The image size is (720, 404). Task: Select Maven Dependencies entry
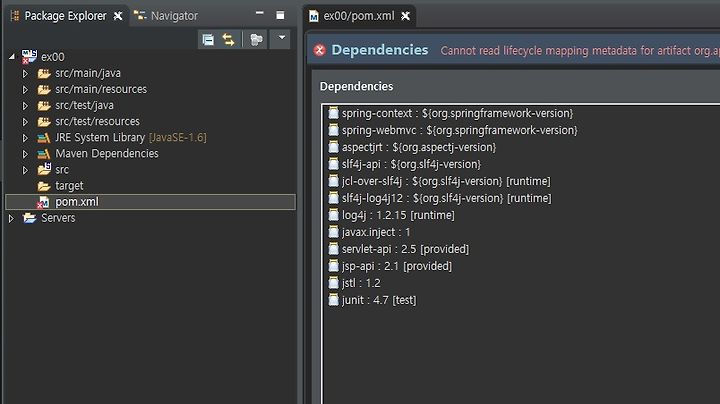(x=107, y=153)
